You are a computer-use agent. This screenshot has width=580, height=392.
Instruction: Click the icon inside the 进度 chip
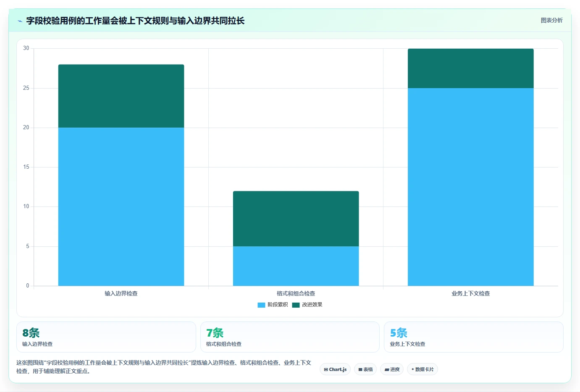pos(387,370)
